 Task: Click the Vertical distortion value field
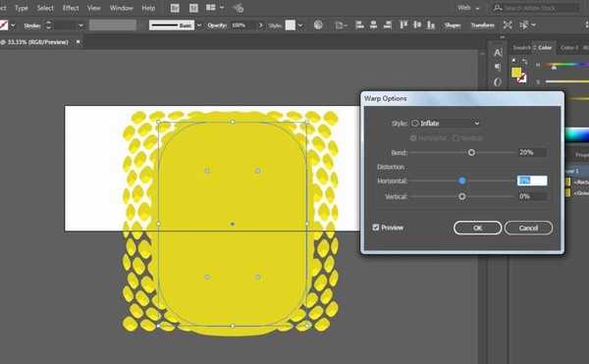pos(532,196)
